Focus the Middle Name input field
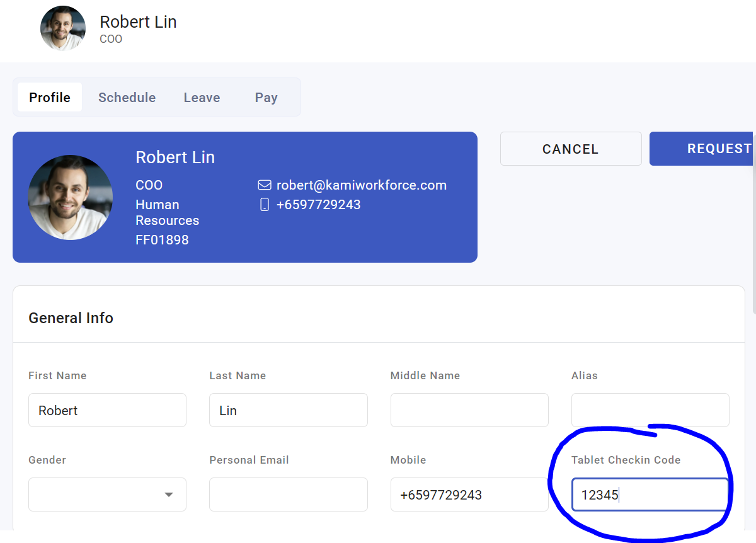This screenshot has width=756, height=543. pyautogui.click(x=469, y=410)
